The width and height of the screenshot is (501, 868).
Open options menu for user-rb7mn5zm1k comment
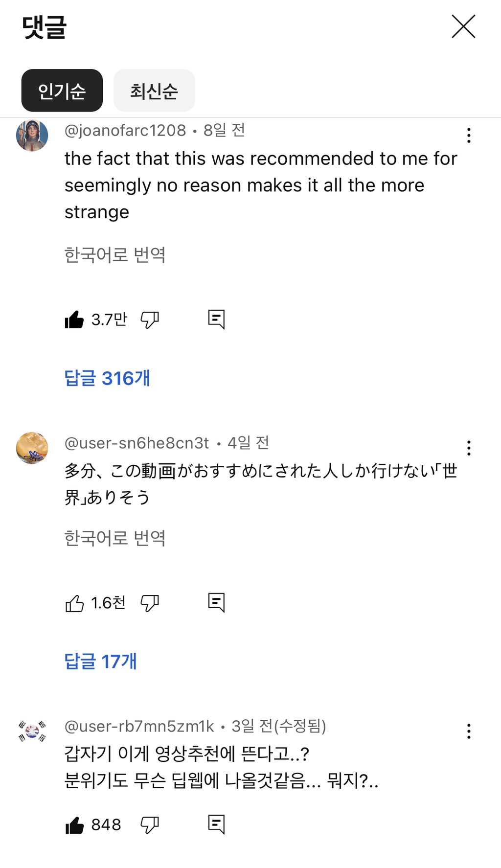tap(469, 731)
